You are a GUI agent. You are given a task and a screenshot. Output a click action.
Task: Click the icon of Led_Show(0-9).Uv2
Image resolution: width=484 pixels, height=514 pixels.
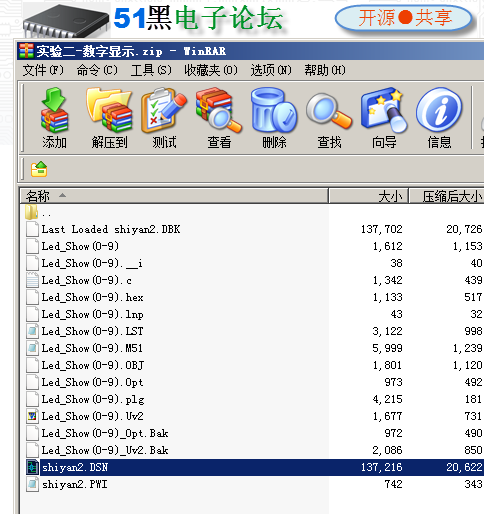click(x=32, y=416)
